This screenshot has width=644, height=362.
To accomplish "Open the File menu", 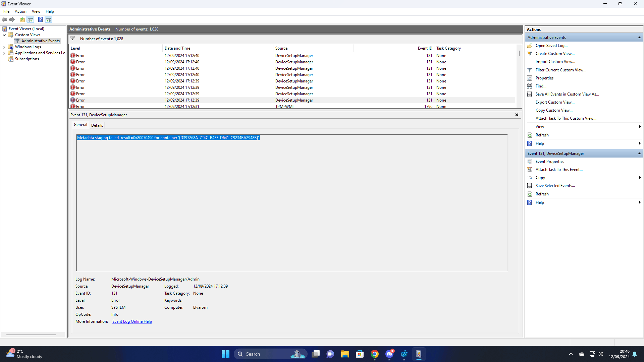I will [6, 11].
